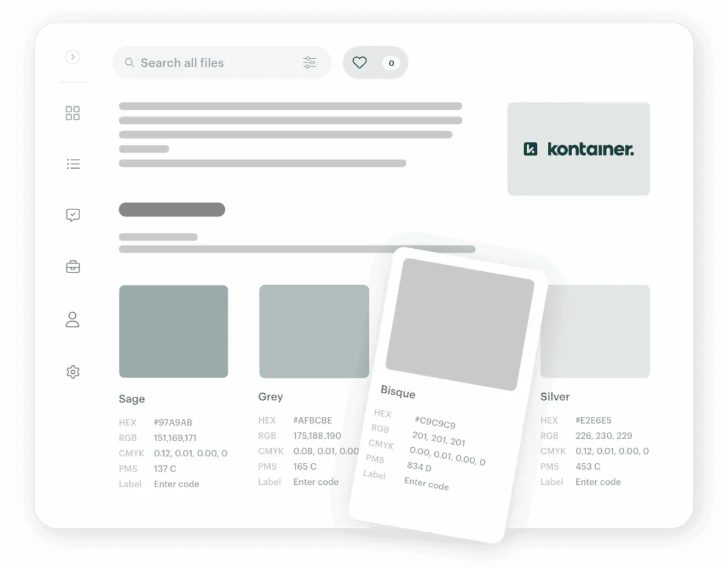
Task: Click the favorites count badge 0
Action: [x=391, y=63]
